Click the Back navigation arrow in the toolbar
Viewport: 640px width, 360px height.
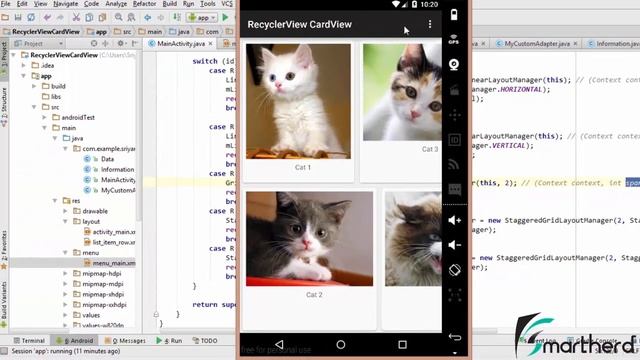(148, 18)
